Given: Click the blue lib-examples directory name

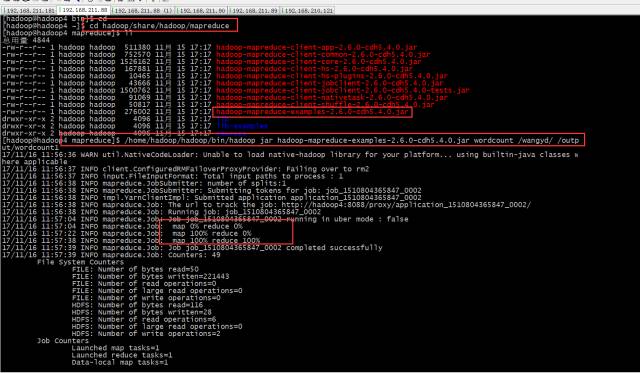Looking at the screenshot, I should (242, 126).
